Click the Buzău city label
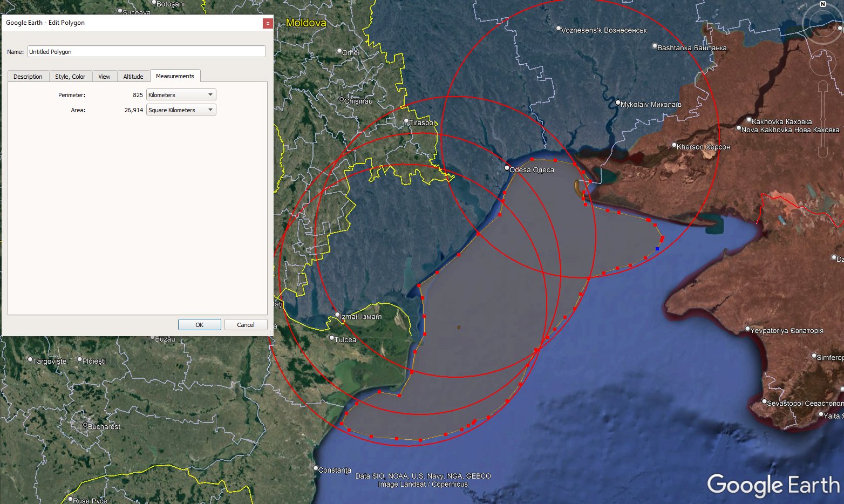Viewport: 844px width, 504px height. pyautogui.click(x=165, y=339)
